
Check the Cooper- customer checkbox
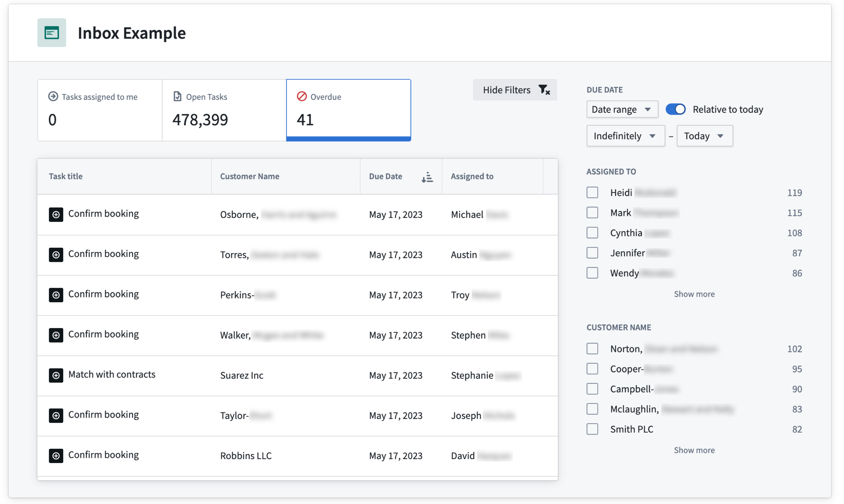(x=592, y=368)
